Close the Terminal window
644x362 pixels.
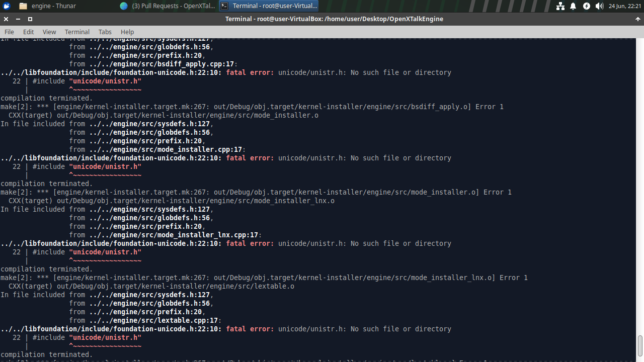point(6,19)
